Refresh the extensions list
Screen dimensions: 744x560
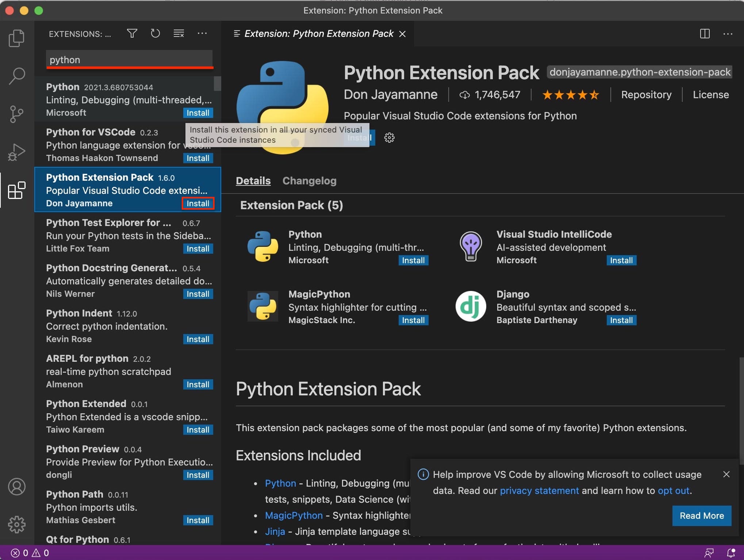(x=156, y=34)
